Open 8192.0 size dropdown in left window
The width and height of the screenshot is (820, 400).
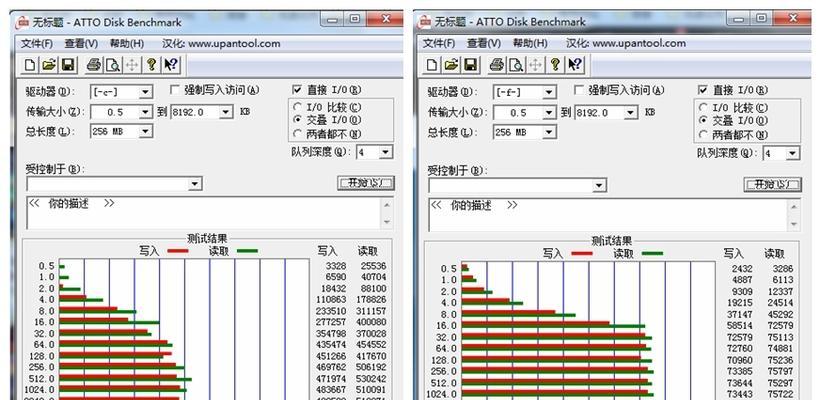[x=226, y=112]
